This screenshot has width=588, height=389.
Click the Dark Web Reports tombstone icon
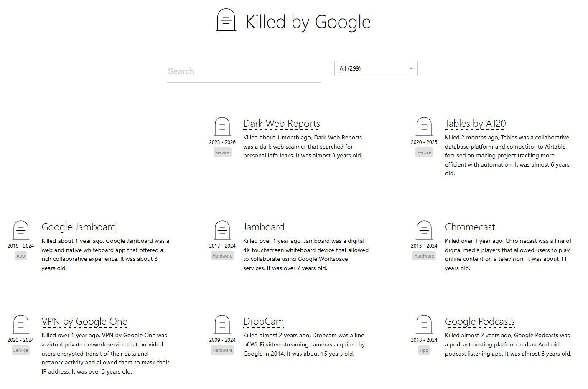222,126
